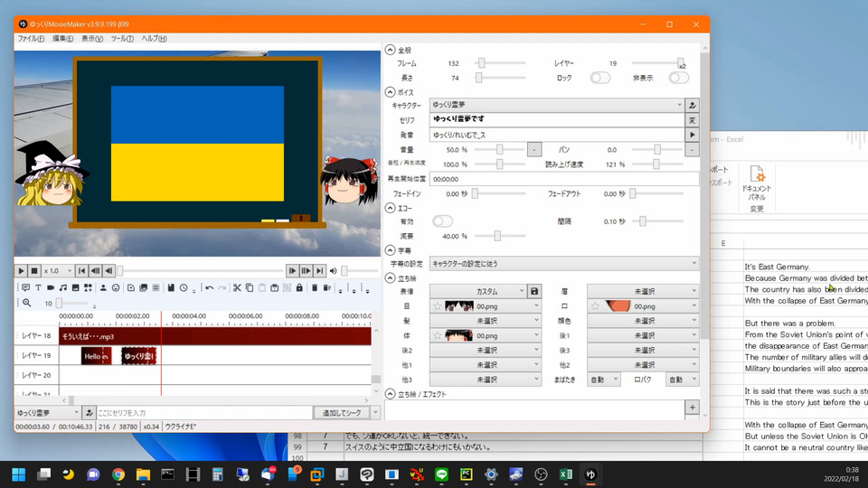Jump to the last frame

pos(319,270)
